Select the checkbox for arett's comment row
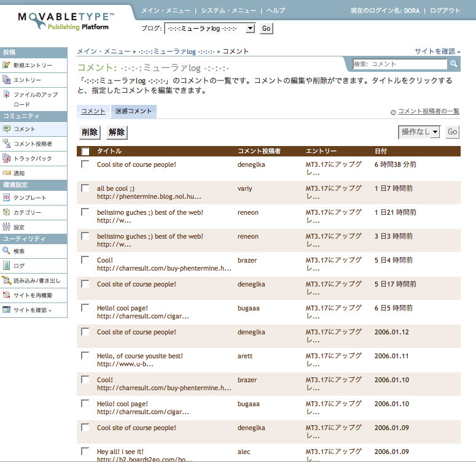 (85, 356)
